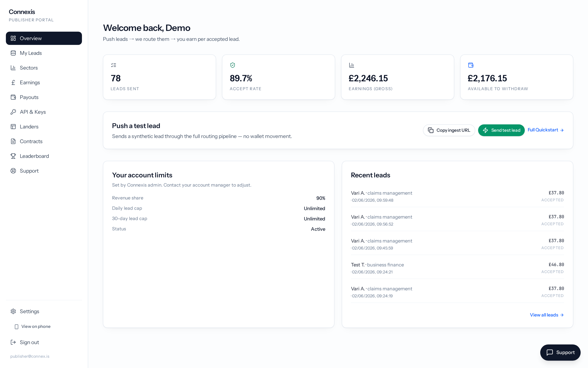588x368 pixels.
Task: Click Copy ingest URL label
Action: [x=453, y=130]
